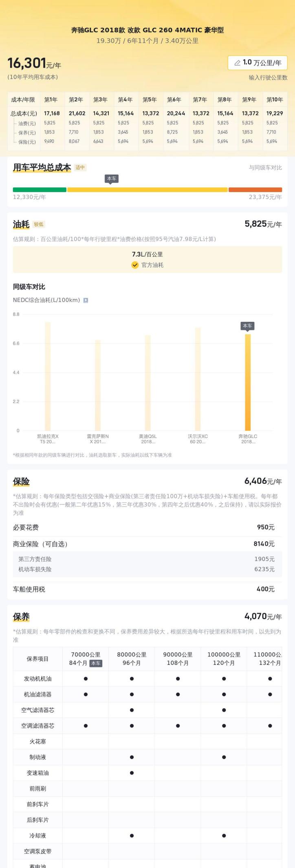Expand the 必要花费 insurance row
Image resolution: width=295 pixels, height=868 pixels.
[147, 527]
